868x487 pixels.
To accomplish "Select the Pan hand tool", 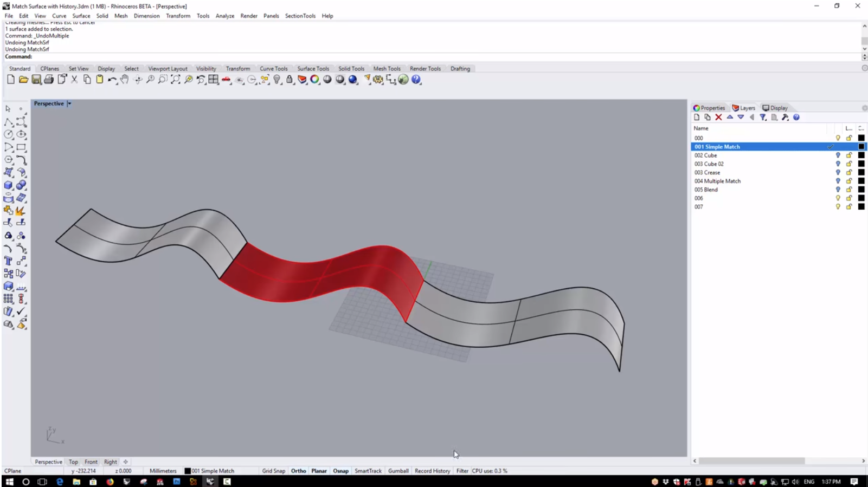I will pyautogui.click(x=125, y=80).
